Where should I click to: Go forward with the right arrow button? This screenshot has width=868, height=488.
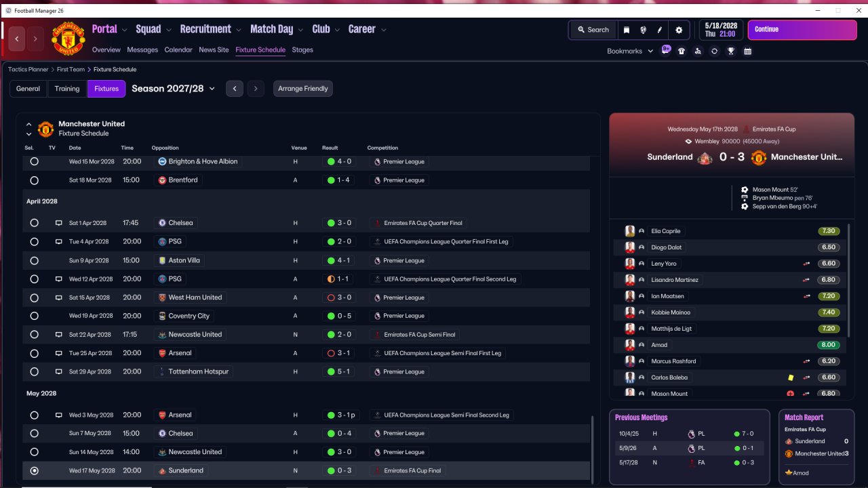pyautogui.click(x=35, y=39)
